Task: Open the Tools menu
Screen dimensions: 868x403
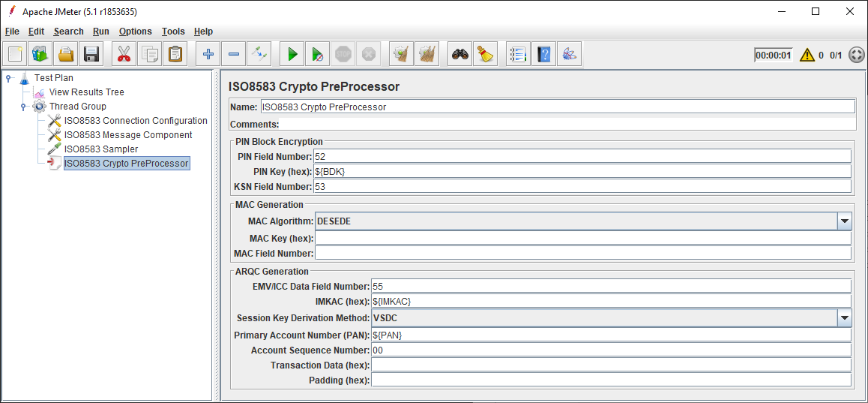Action: click(x=173, y=32)
